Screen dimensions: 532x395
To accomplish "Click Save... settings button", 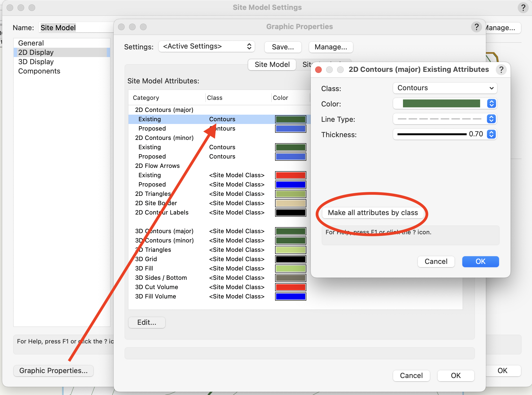I will 283,47.
